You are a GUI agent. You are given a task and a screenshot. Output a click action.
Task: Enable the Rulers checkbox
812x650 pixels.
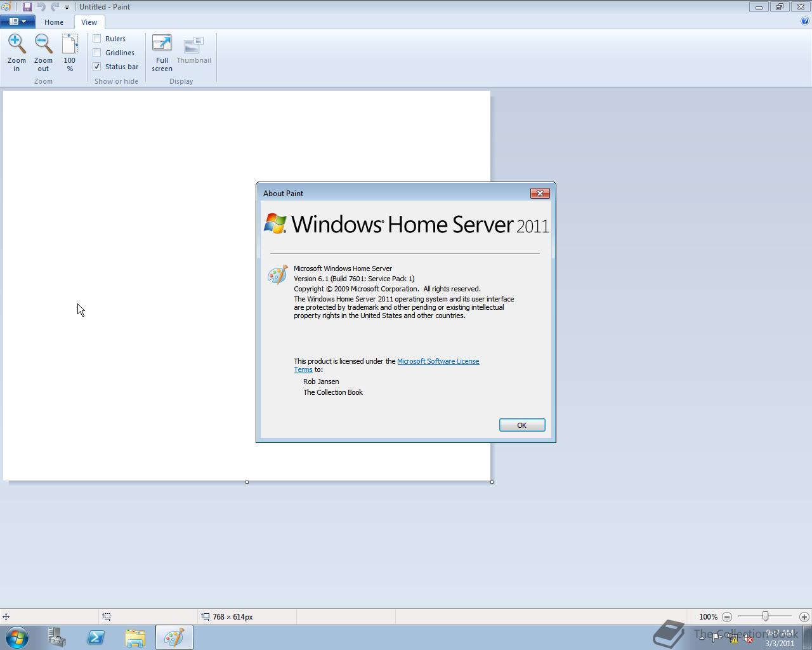[x=97, y=39]
